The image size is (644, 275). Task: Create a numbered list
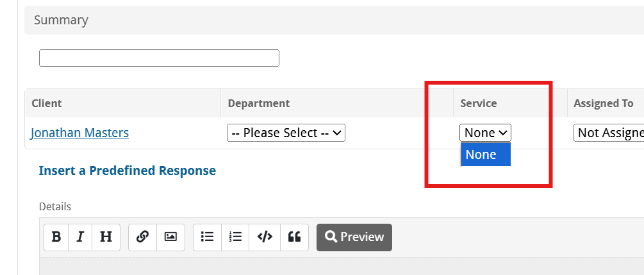click(235, 237)
